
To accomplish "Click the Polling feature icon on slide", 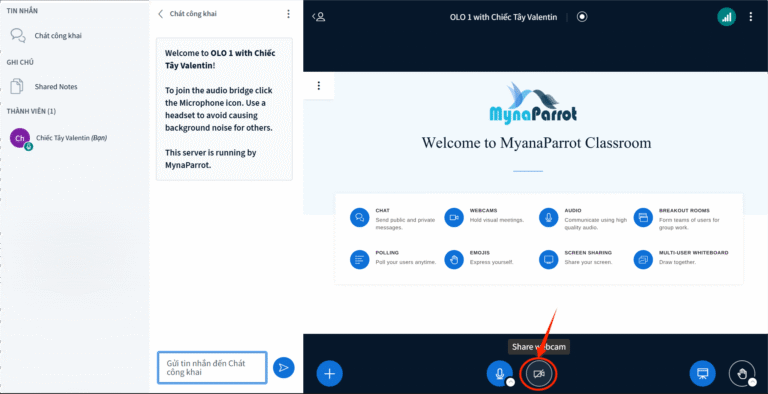I will coord(360,259).
